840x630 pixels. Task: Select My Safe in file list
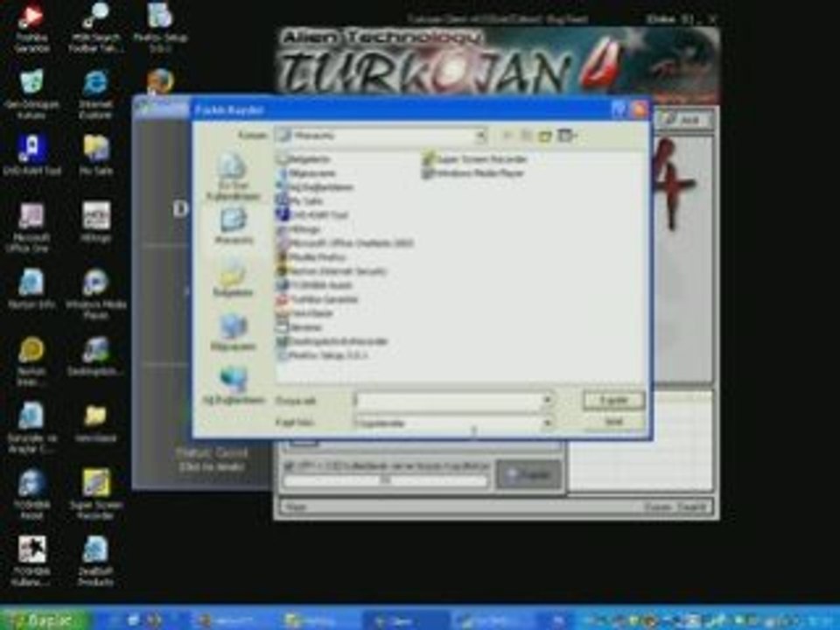coord(300,201)
